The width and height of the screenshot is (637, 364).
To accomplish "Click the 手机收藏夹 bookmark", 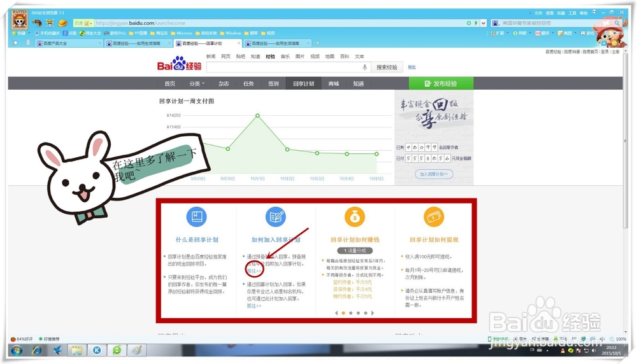I will tap(47, 33).
